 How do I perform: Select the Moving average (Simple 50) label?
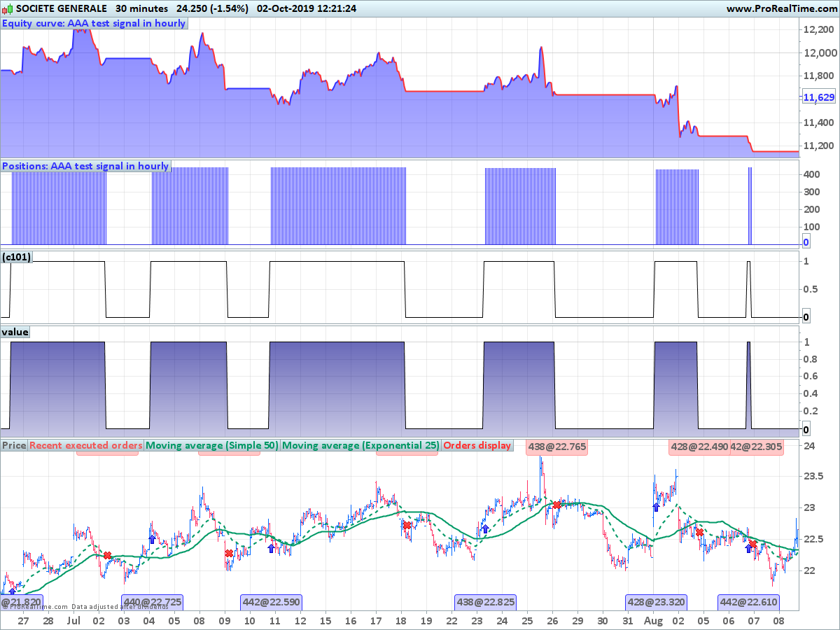(x=212, y=445)
